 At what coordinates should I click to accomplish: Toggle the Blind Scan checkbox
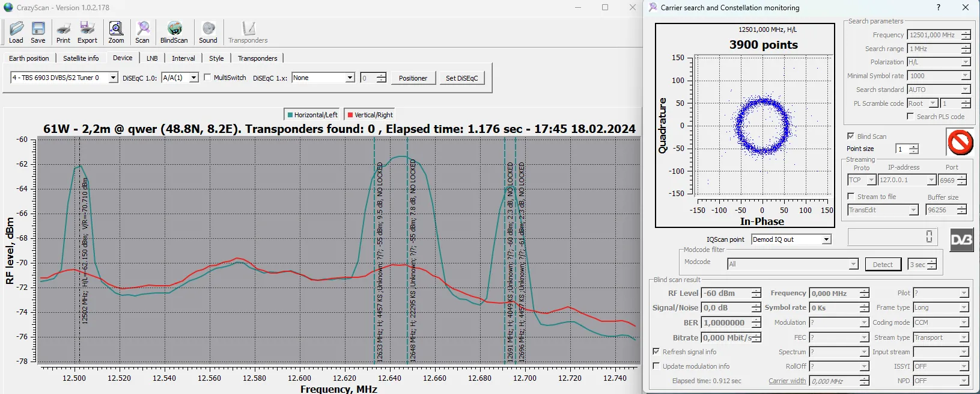click(850, 137)
